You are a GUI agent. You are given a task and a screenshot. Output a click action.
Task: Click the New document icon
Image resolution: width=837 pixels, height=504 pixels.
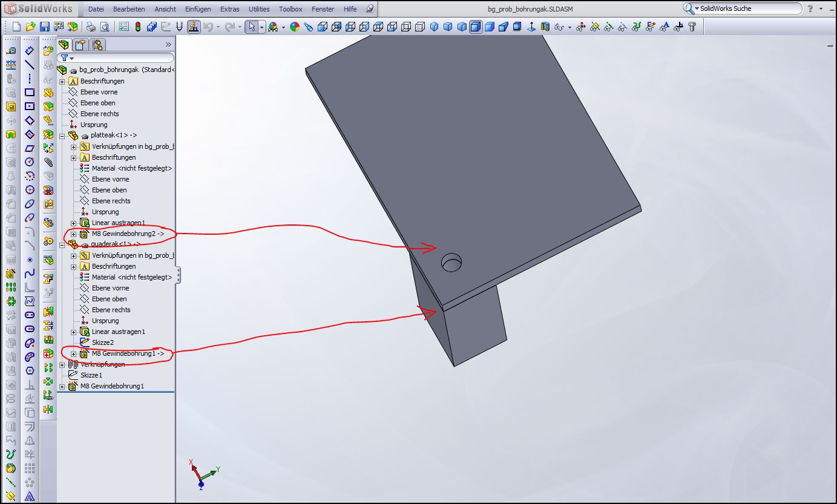[16, 27]
